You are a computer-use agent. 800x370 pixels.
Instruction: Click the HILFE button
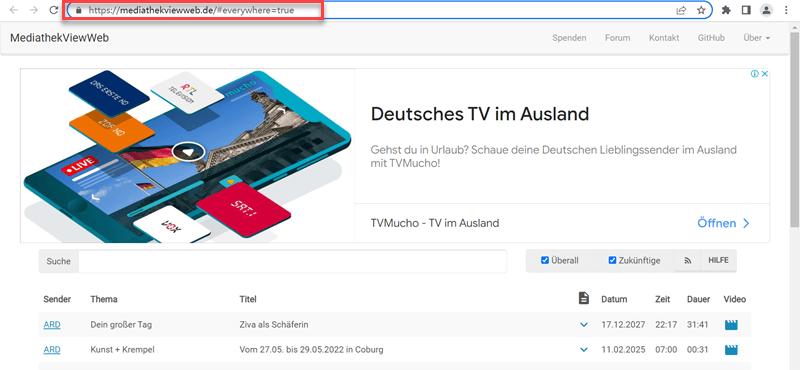pos(718,261)
